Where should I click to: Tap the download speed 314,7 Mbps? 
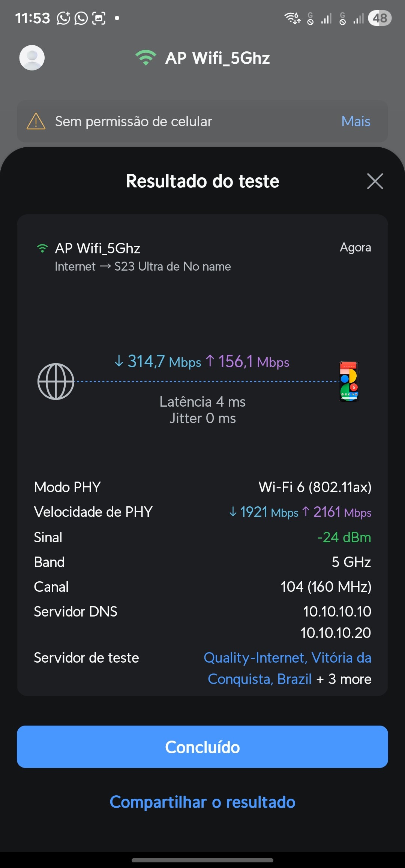point(158,362)
